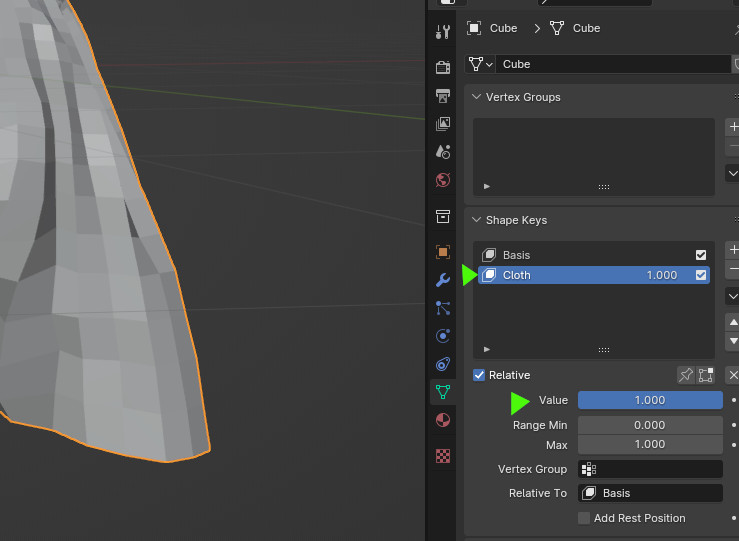Add a new vertex group

coord(733,127)
